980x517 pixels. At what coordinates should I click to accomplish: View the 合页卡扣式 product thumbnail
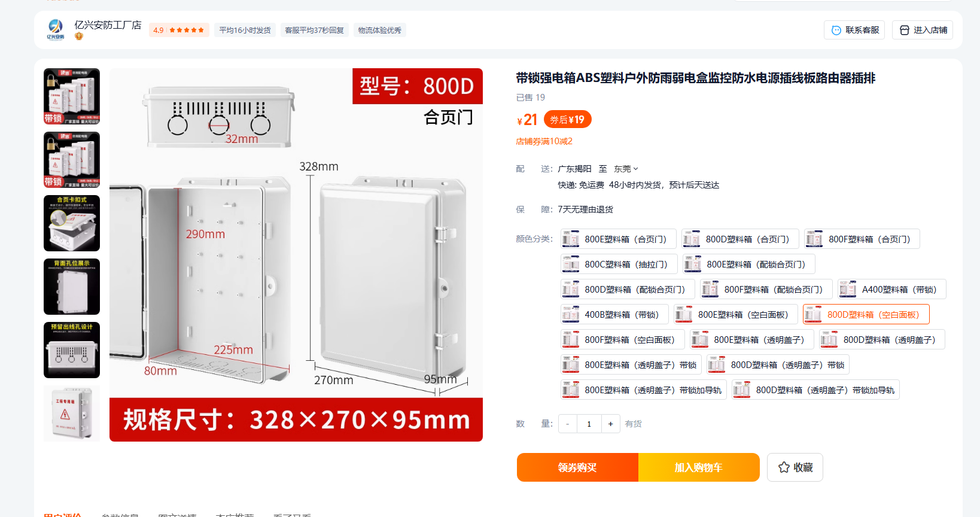coord(72,223)
